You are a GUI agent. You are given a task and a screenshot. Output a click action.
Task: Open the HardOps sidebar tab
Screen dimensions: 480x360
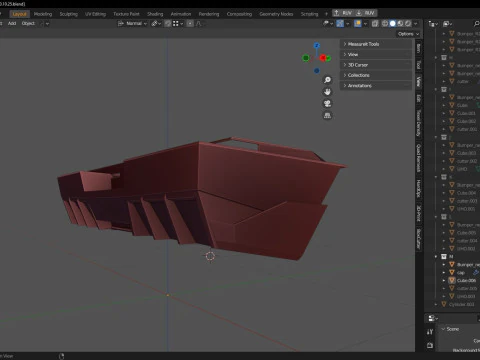419,188
